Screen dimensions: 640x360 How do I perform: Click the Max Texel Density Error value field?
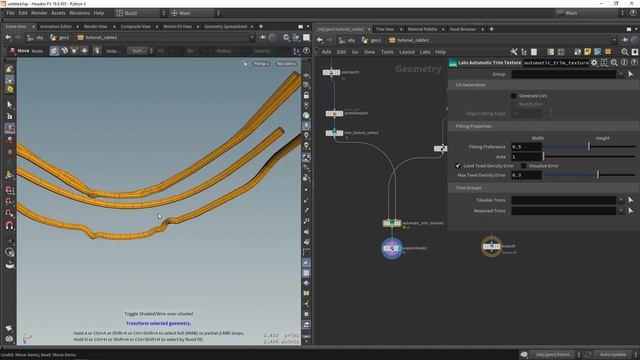(526, 175)
